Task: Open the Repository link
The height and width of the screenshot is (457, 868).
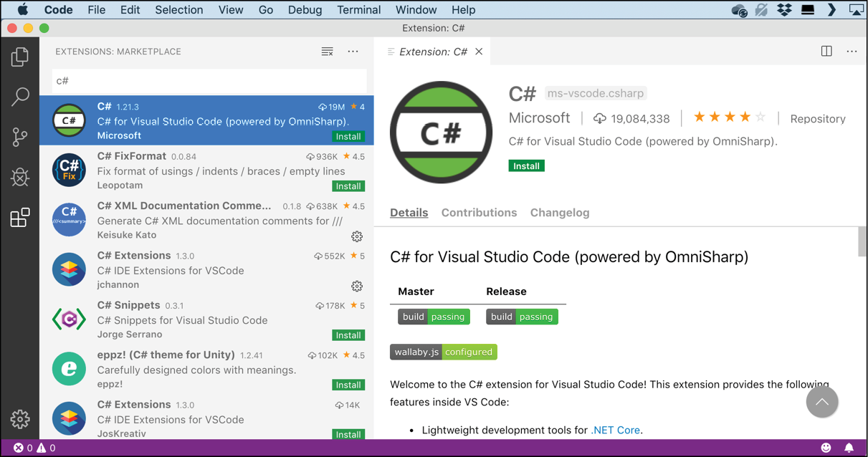Action: 818,119
